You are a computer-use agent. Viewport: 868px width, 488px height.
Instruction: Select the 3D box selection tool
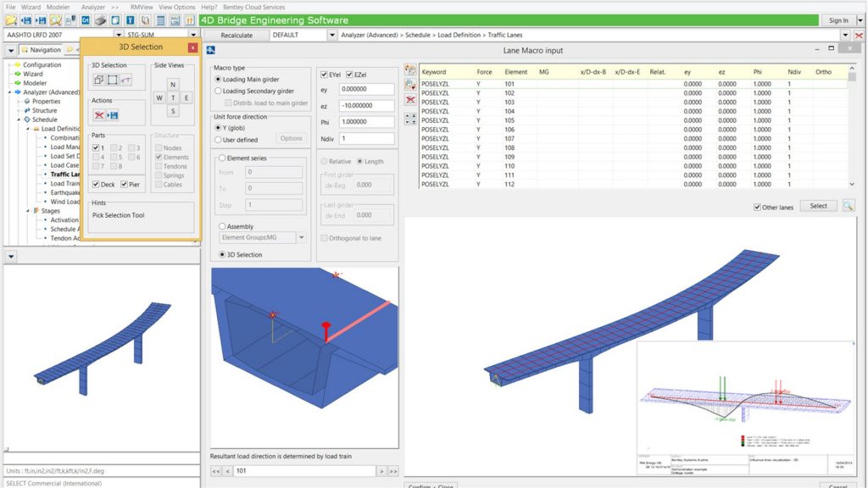pyautogui.click(x=98, y=80)
